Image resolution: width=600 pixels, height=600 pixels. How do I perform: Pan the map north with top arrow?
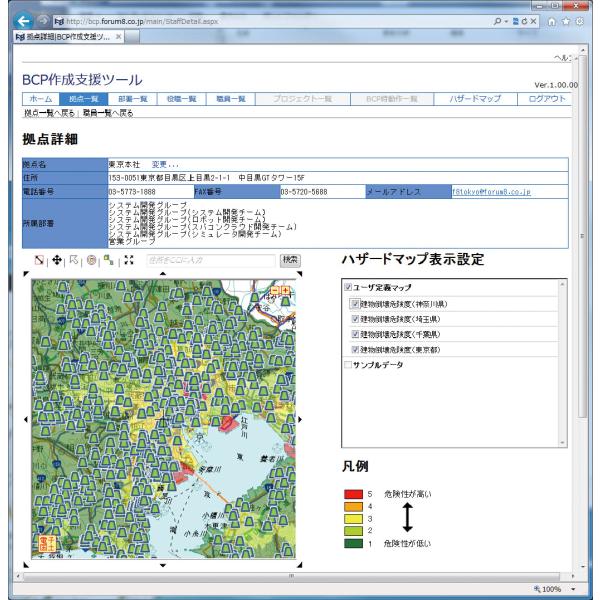click(x=162, y=273)
